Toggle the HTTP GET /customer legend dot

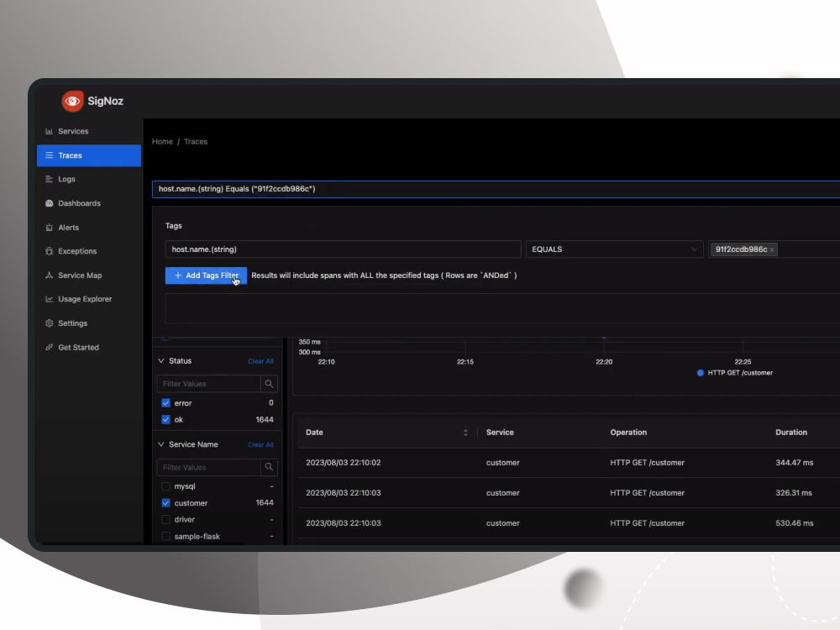coord(701,373)
